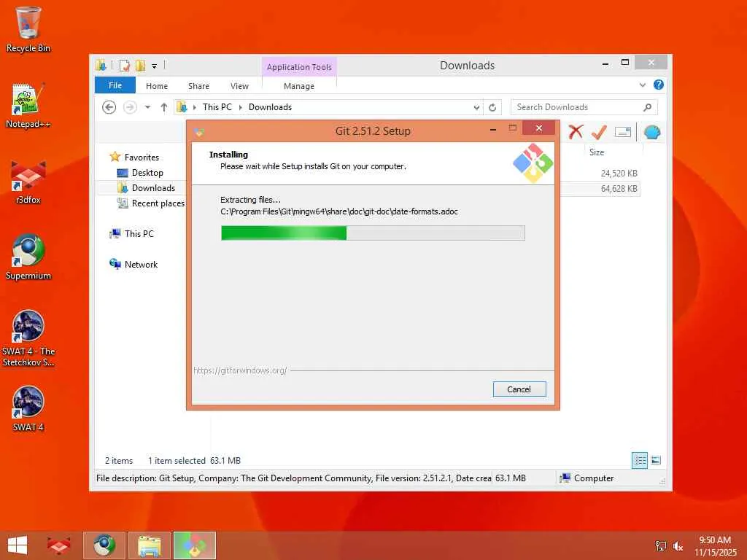This screenshot has width=747, height=560.
Task: Click the New Folder quick access icon
Action: click(x=141, y=65)
